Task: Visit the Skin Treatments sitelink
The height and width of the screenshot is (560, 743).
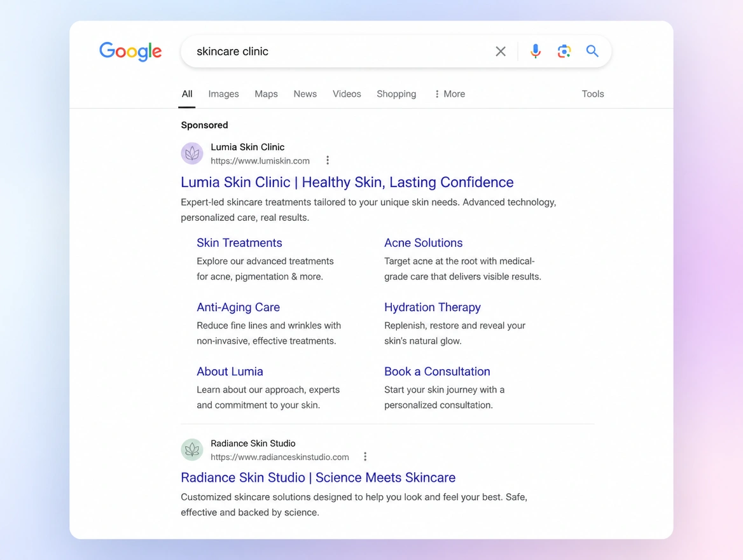Action: [x=239, y=243]
